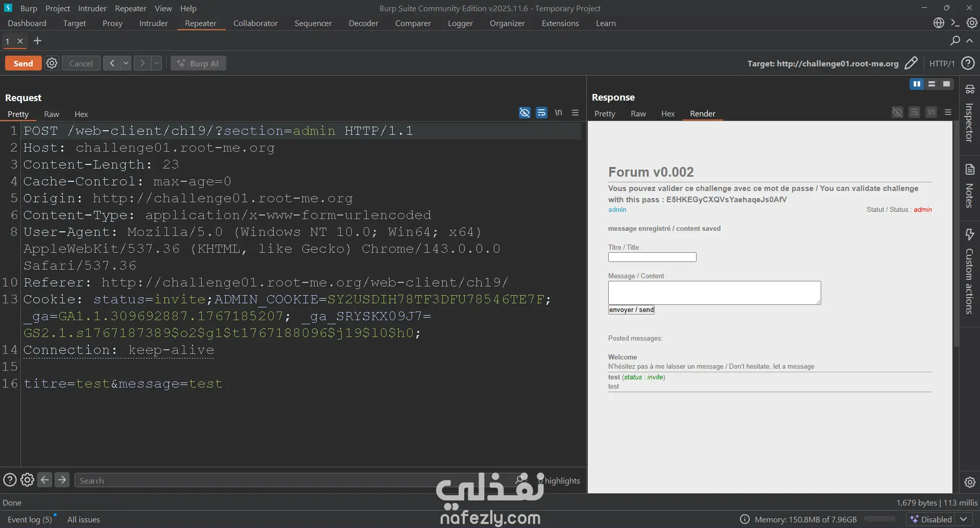980x528 pixels.
Task: Open Custom actions side panel
Action: pyautogui.click(x=969, y=271)
